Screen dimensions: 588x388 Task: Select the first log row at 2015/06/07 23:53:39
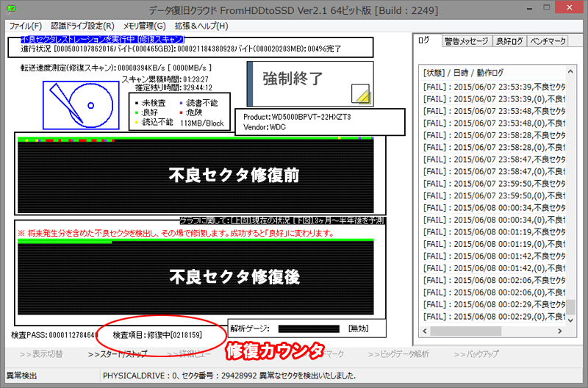coord(494,87)
